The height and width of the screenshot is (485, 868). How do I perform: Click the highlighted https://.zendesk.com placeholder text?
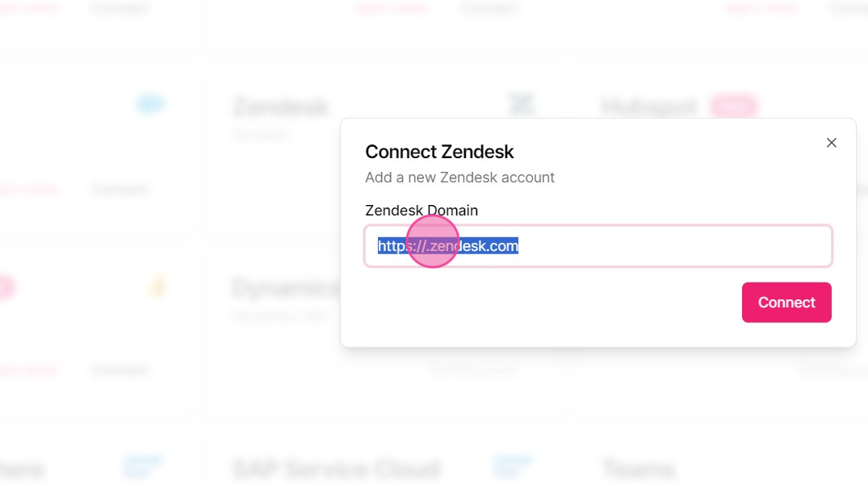tap(447, 245)
